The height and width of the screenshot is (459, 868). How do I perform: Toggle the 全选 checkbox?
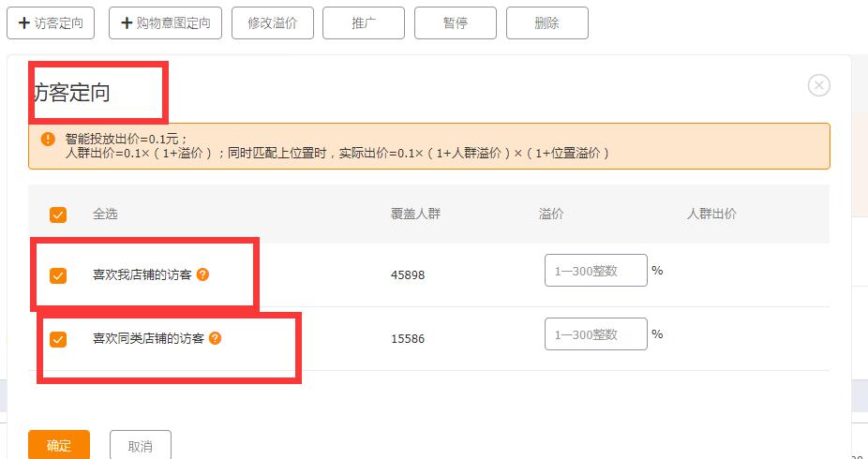[58, 215]
